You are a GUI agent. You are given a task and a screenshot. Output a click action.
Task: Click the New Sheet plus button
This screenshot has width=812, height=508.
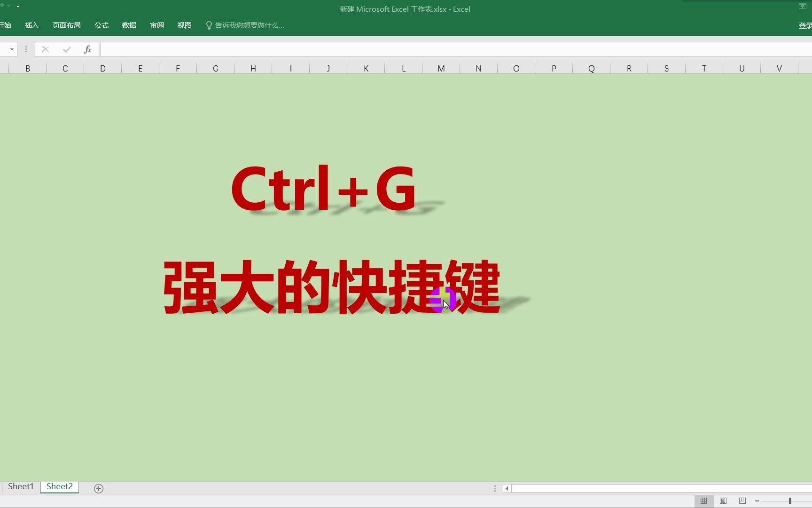coord(98,488)
